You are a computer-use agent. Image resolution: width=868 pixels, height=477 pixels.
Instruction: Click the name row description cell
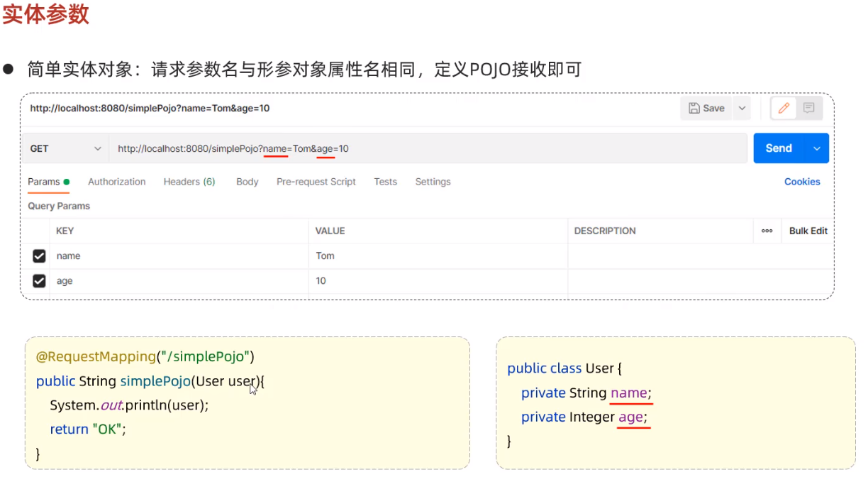point(700,256)
